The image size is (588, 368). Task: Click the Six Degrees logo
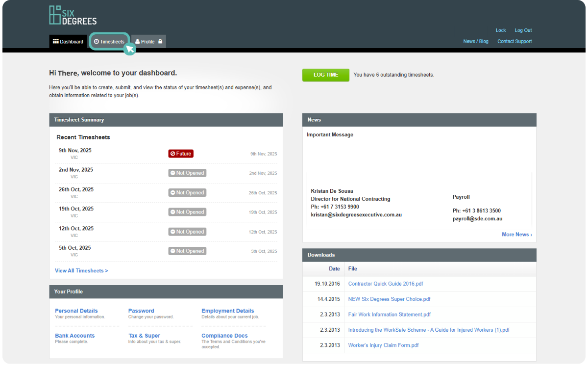72,15
